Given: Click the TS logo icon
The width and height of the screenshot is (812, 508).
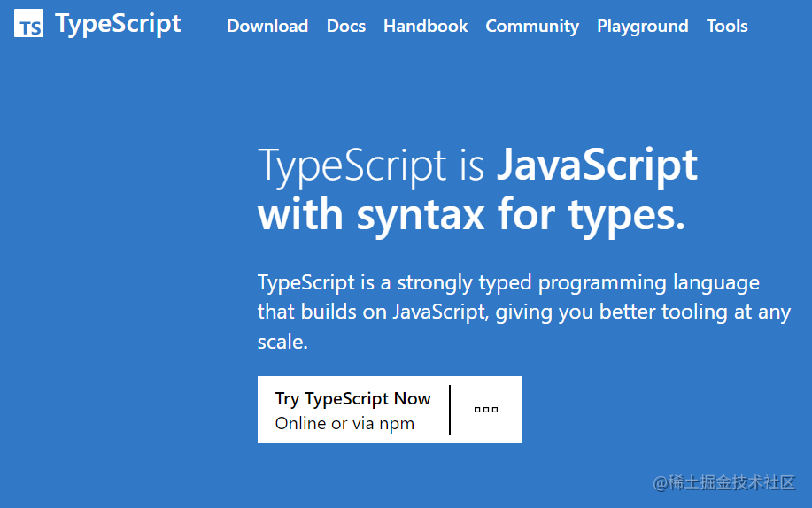Looking at the screenshot, I should (x=28, y=23).
